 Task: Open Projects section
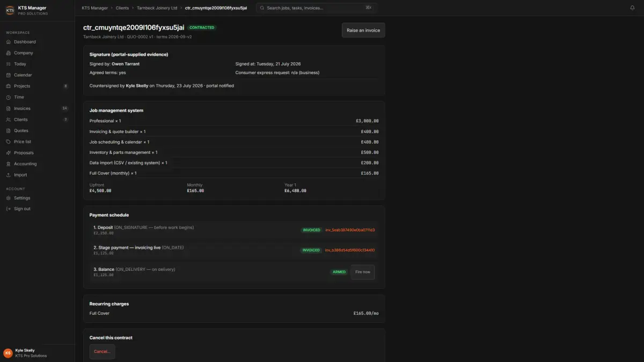tap(37, 86)
